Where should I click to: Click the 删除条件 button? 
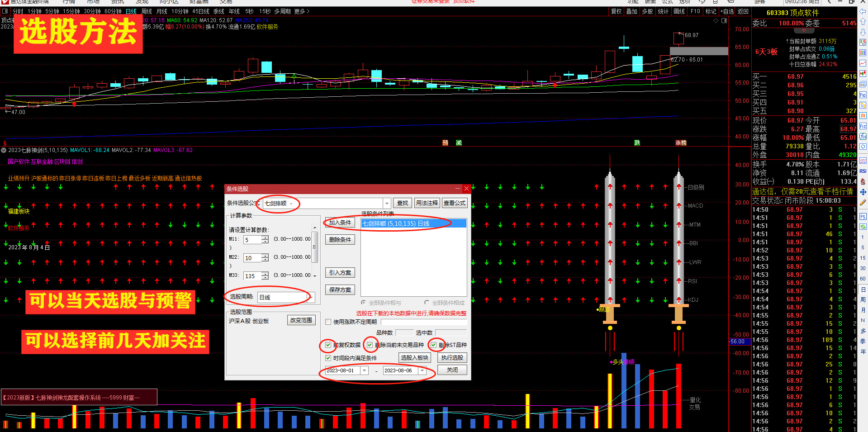point(340,240)
